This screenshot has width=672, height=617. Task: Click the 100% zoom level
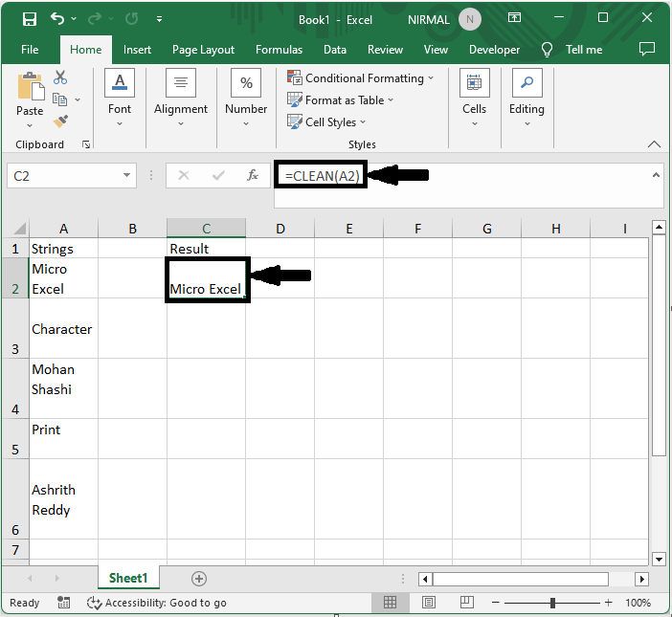pyautogui.click(x=638, y=603)
